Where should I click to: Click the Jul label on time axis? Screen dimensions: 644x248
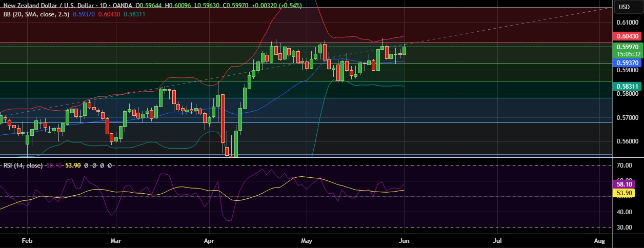(497, 240)
